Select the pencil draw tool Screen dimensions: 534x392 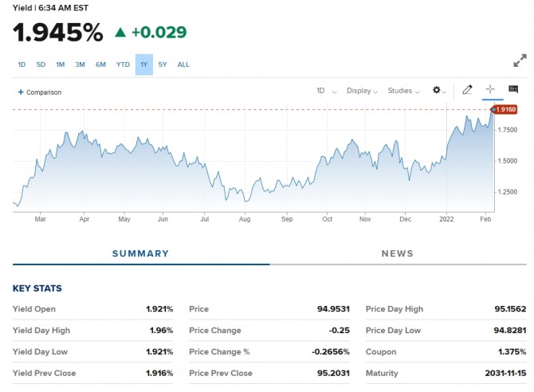(467, 89)
